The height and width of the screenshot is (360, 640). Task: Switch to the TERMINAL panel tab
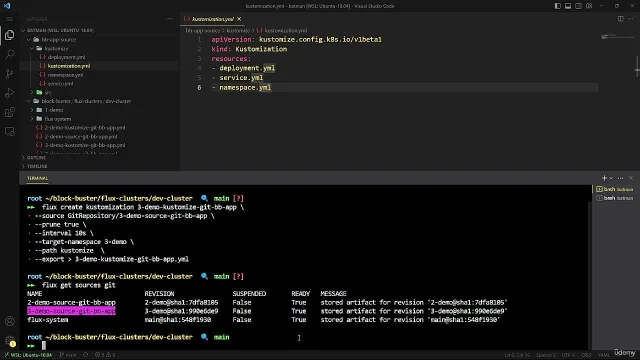pyautogui.click(x=37, y=178)
